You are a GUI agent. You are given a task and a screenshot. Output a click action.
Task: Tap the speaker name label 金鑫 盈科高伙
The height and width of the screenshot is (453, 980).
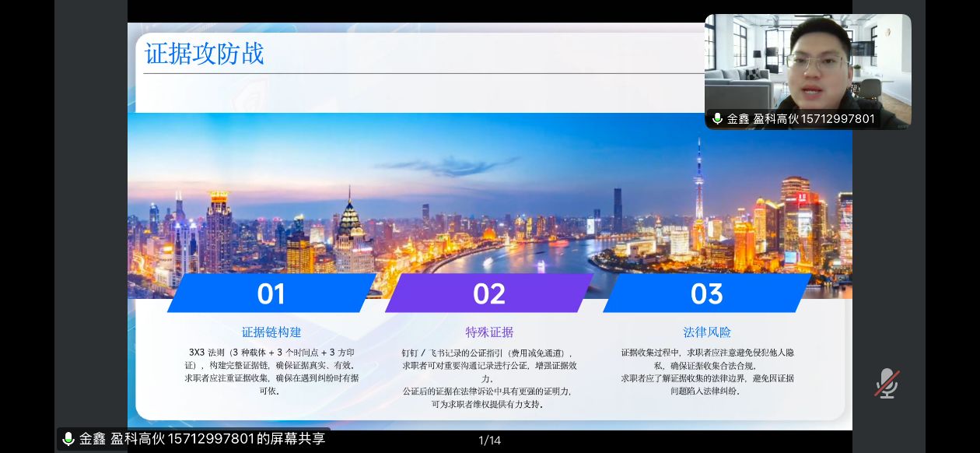point(800,119)
